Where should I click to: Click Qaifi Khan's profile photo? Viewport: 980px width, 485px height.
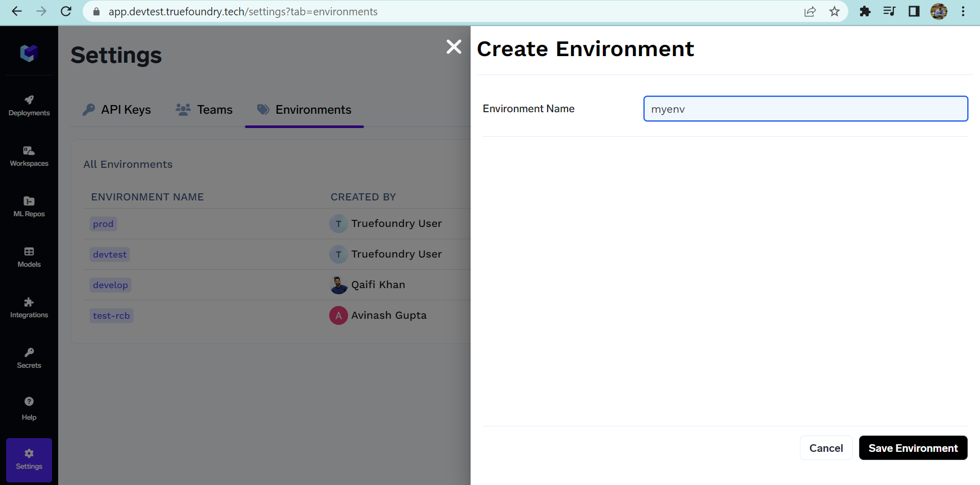pos(338,285)
